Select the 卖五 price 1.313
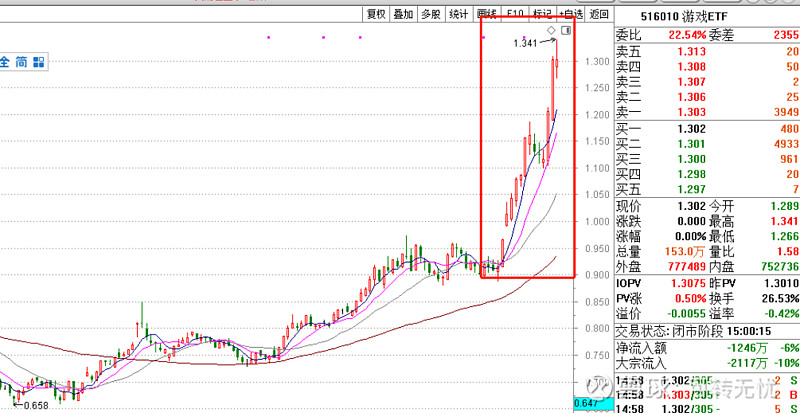 (692, 51)
